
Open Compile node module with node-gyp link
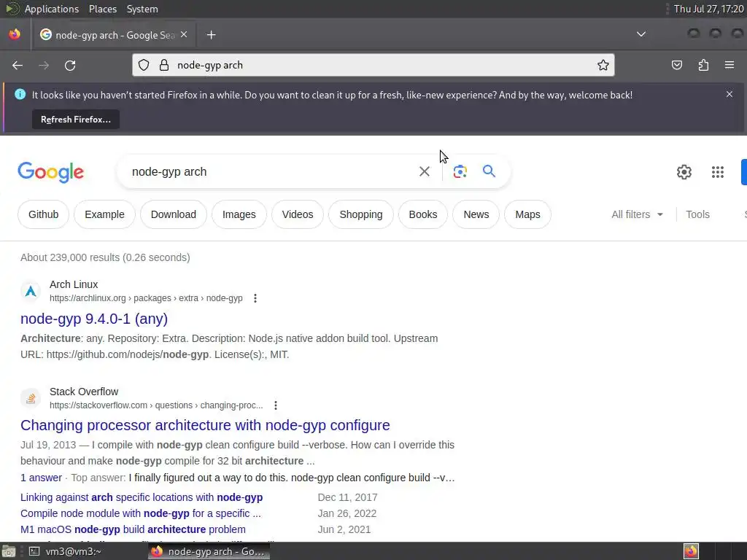click(141, 513)
